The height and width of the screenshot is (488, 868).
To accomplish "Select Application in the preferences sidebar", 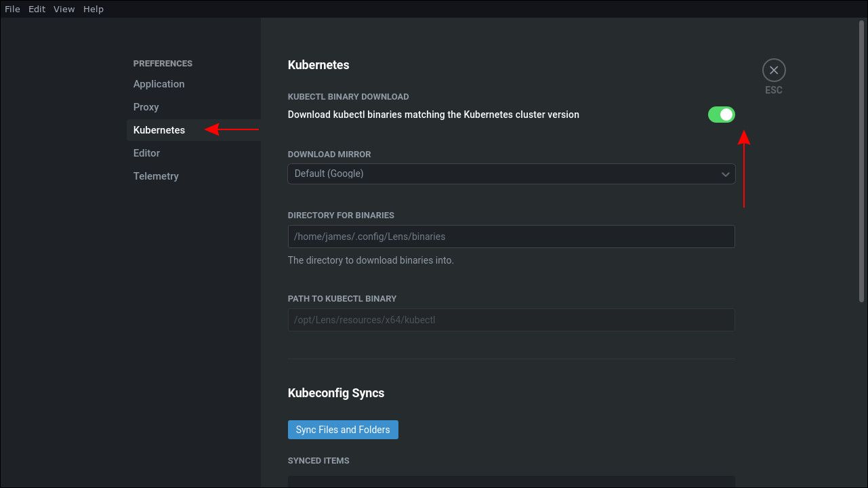I will 159,83.
